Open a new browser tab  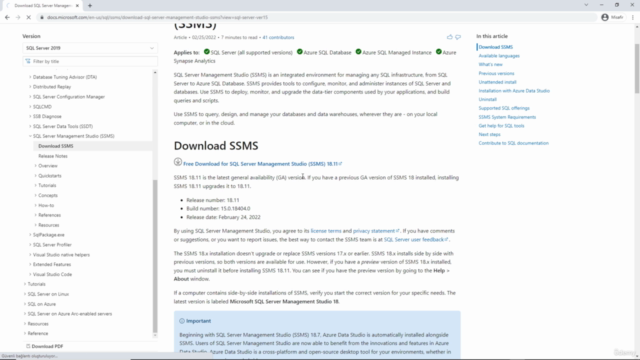pos(90,5)
